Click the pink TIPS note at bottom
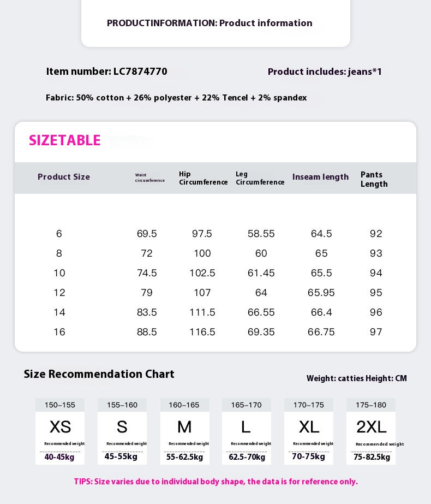The width and height of the screenshot is (431, 504). [x=215, y=482]
